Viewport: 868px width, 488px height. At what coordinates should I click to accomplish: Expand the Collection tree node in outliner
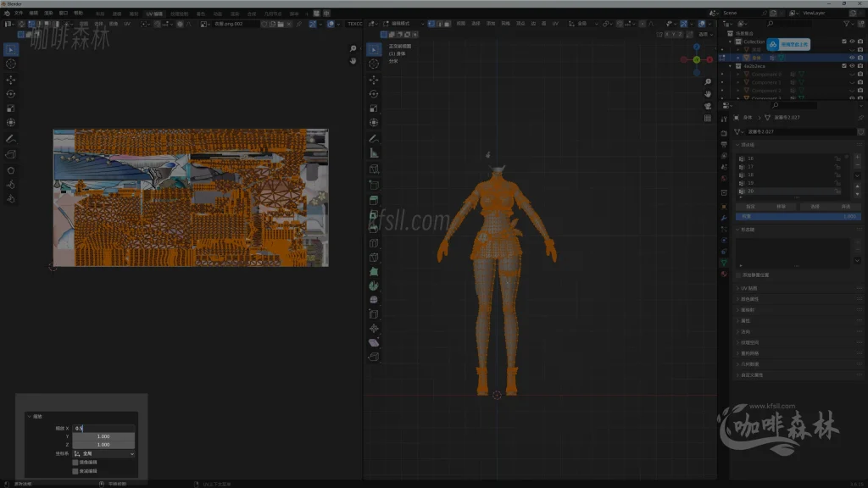730,42
